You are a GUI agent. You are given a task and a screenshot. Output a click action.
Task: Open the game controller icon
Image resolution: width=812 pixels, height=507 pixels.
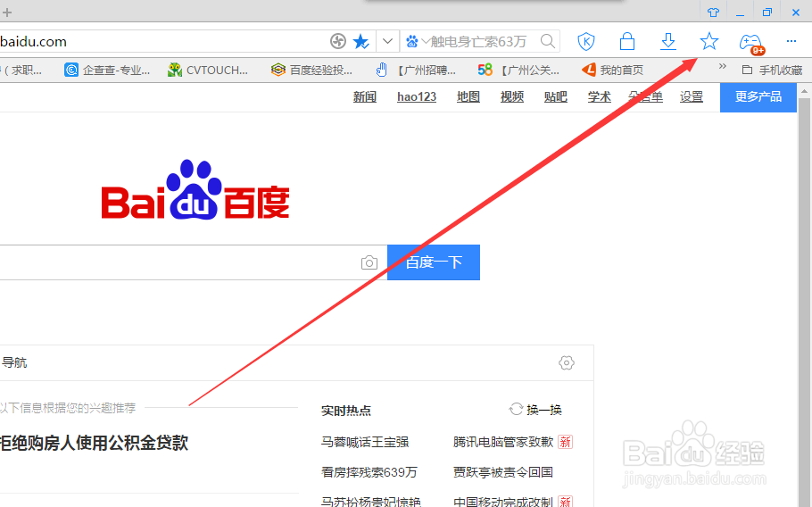[x=751, y=43]
